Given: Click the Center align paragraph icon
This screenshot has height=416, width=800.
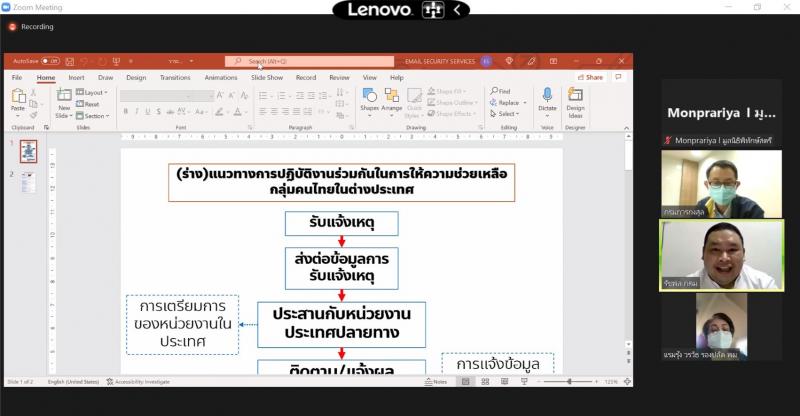Looking at the screenshot, I should point(274,111).
